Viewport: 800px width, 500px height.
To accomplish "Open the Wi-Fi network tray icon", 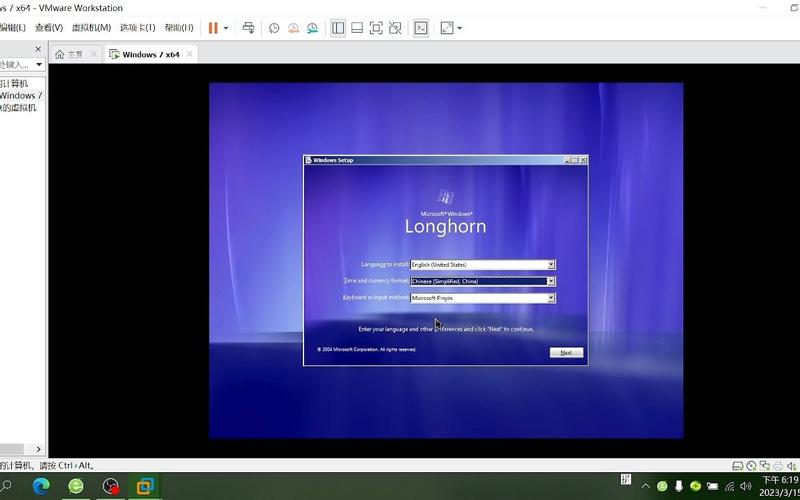I will coord(730,486).
